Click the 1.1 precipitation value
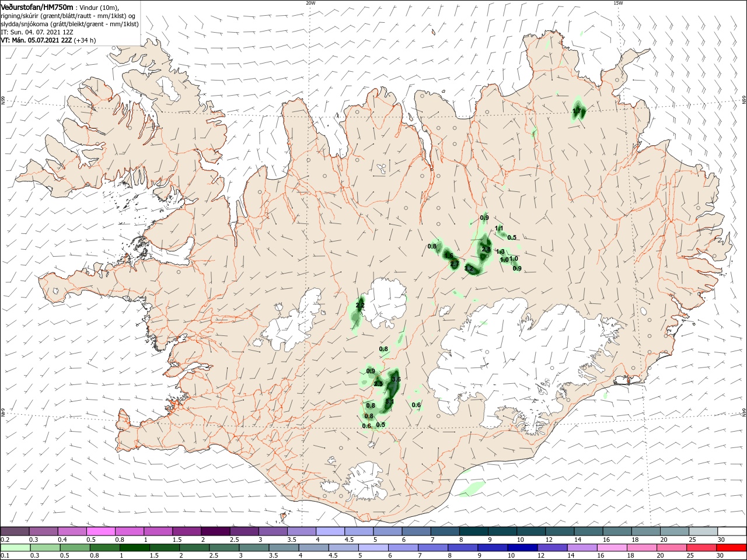The image size is (747, 560). (x=499, y=228)
